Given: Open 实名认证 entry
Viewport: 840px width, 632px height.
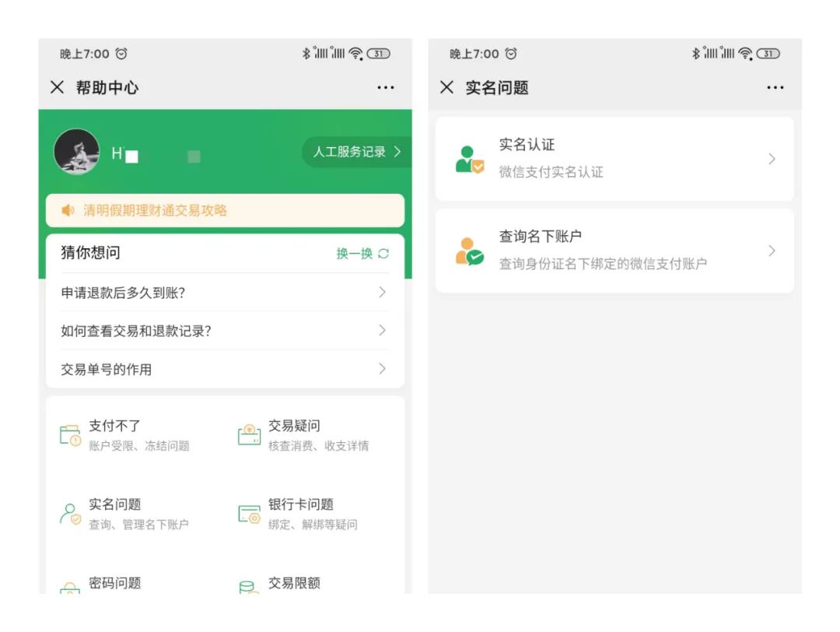Looking at the screenshot, I should pyautogui.click(x=614, y=159).
